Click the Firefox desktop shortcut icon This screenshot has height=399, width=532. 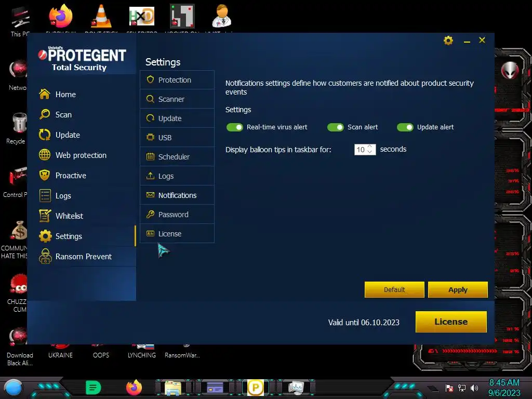(x=60, y=16)
